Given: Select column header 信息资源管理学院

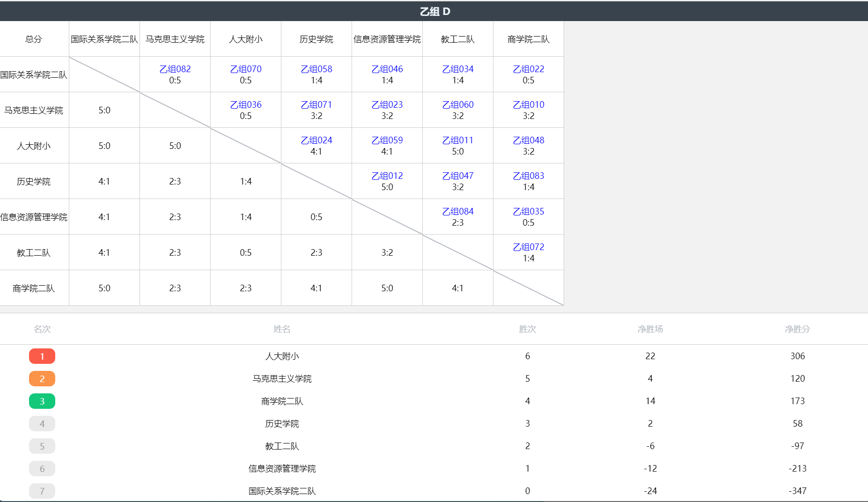Looking at the screenshot, I should click(387, 39).
